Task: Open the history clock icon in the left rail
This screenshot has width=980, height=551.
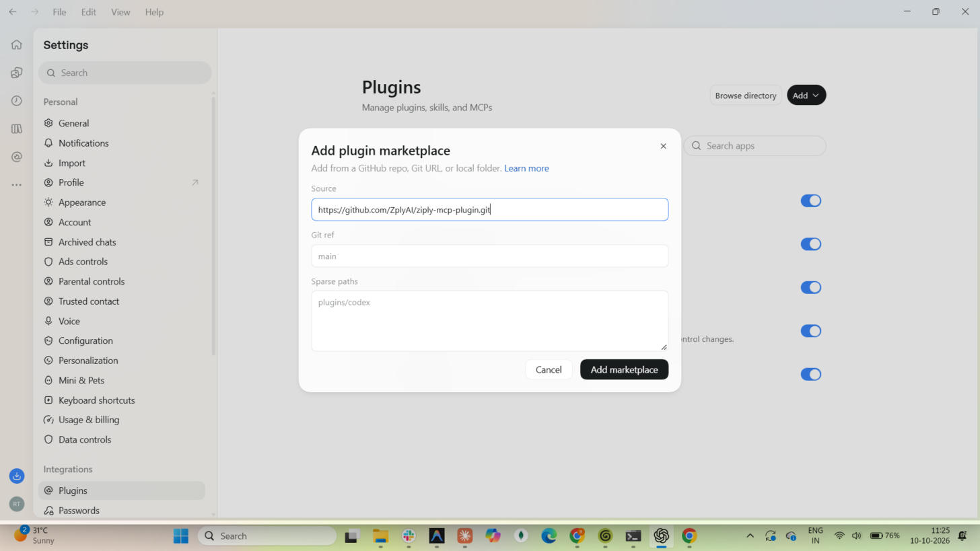Action: click(x=17, y=101)
